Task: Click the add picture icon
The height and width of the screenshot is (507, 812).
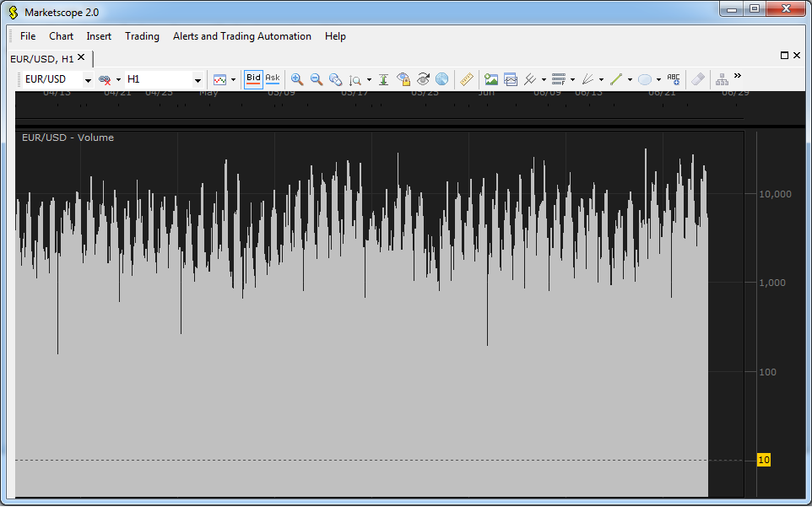Action: (x=491, y=79)
